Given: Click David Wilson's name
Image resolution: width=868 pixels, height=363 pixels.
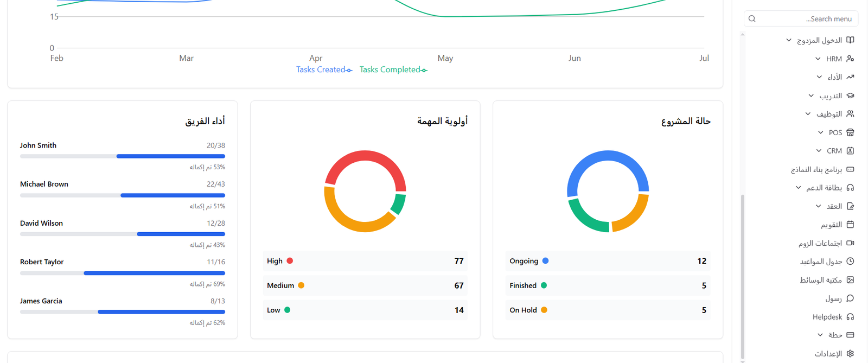Looking at the screenshot, I should coord(41,223).
